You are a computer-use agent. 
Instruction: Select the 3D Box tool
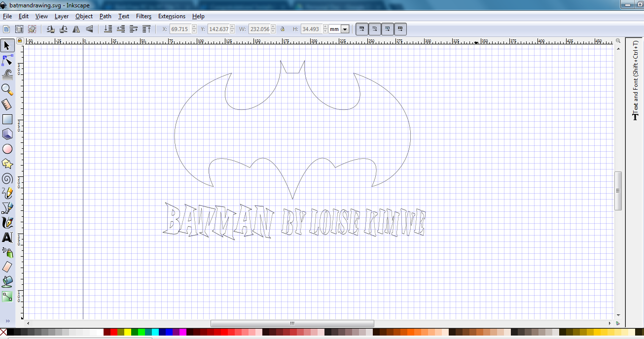pyautogui.click(x=7, y=134)
